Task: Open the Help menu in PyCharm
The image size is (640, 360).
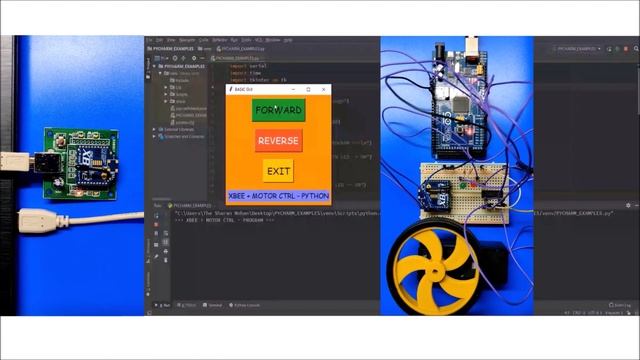Action: pos(288,40)
